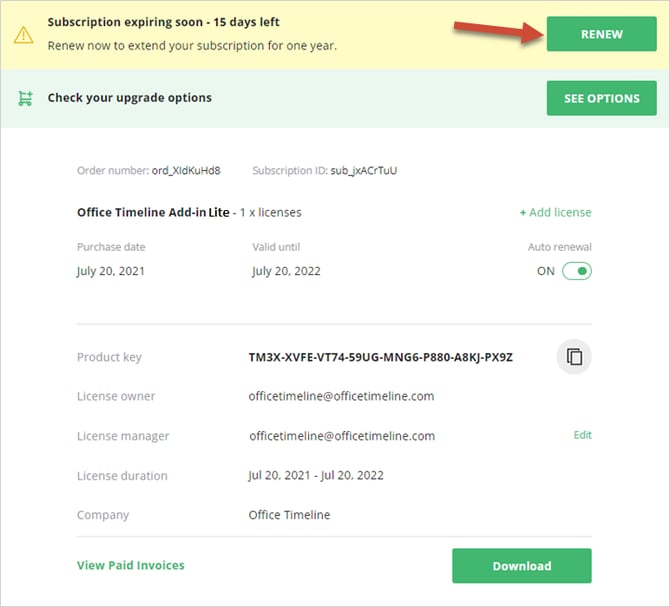The width and height of the screenshot is (670, 607).
Task: Click the green Download button
Action: pyautogui.click(x=521, y=565)
